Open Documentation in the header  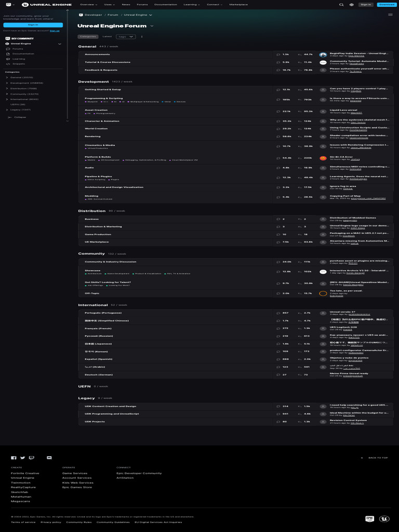[166, 5]
